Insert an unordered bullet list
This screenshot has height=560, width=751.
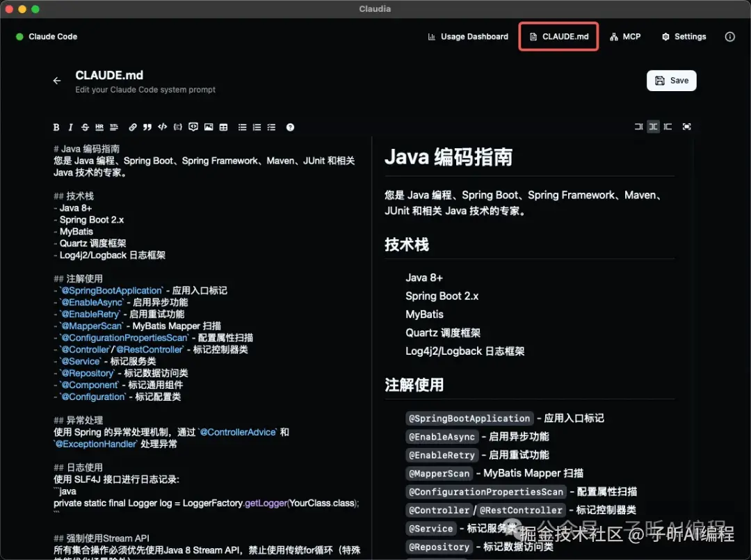(243, 127)
